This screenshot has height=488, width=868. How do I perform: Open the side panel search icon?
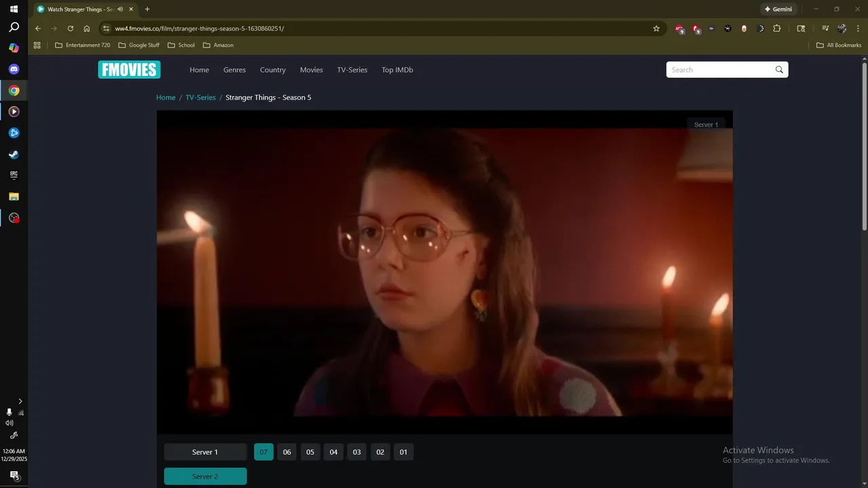pyautogui.click(x=801, y=28)
